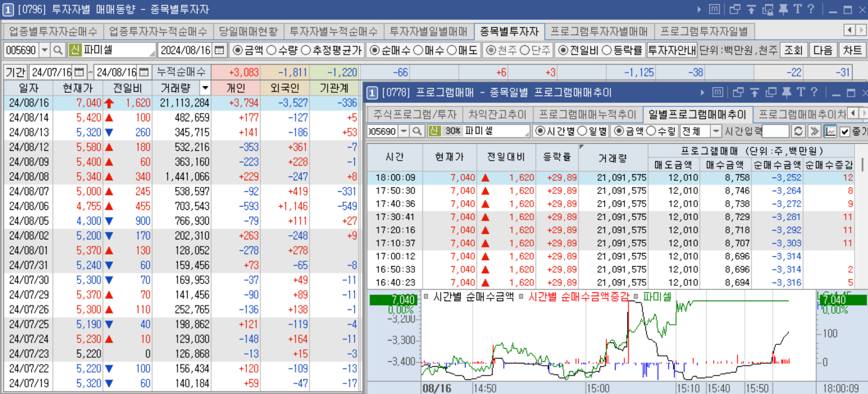Screen dimensions: 868x394
Task: Click play arrow icon in 0796 title bar
Action: click(699, 9)
